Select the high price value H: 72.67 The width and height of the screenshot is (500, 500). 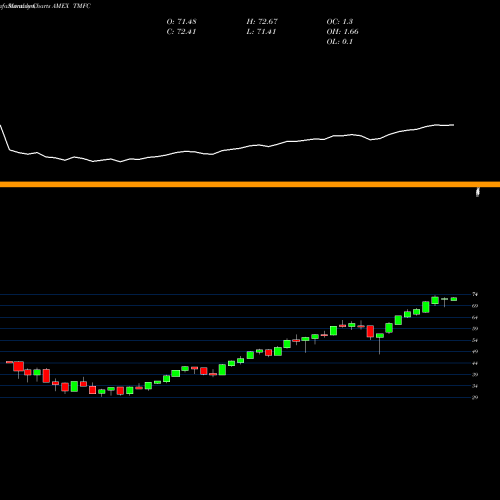(x=262, y=22)
